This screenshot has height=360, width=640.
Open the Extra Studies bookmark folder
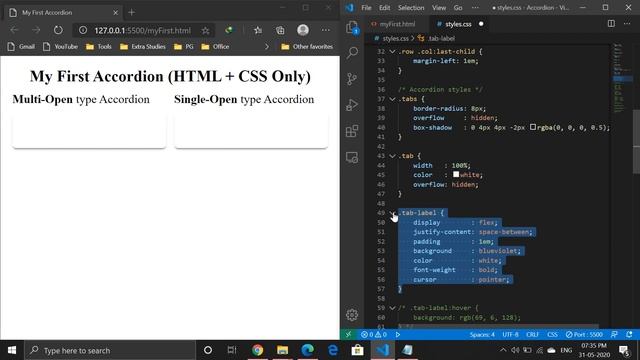click(x=143, y=47)
